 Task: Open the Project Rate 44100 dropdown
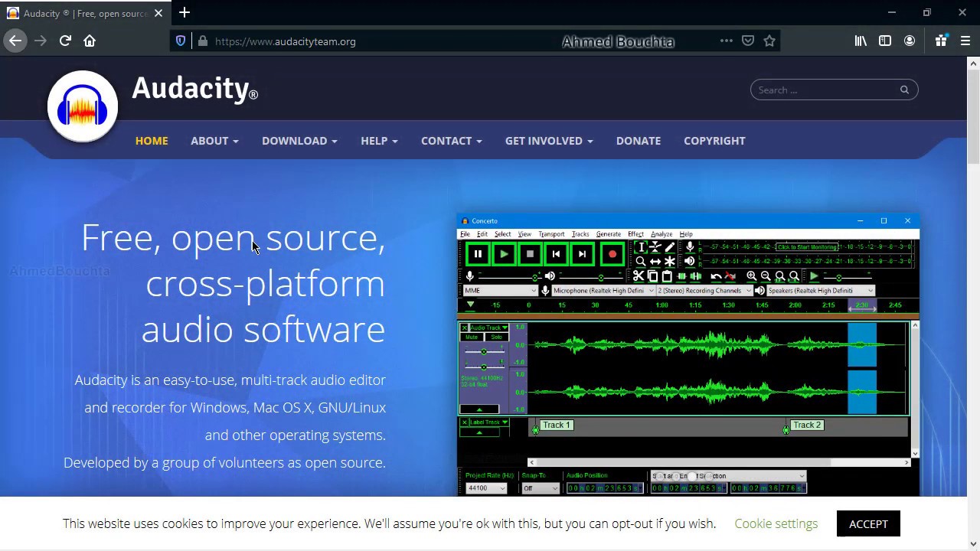point(486,488)
